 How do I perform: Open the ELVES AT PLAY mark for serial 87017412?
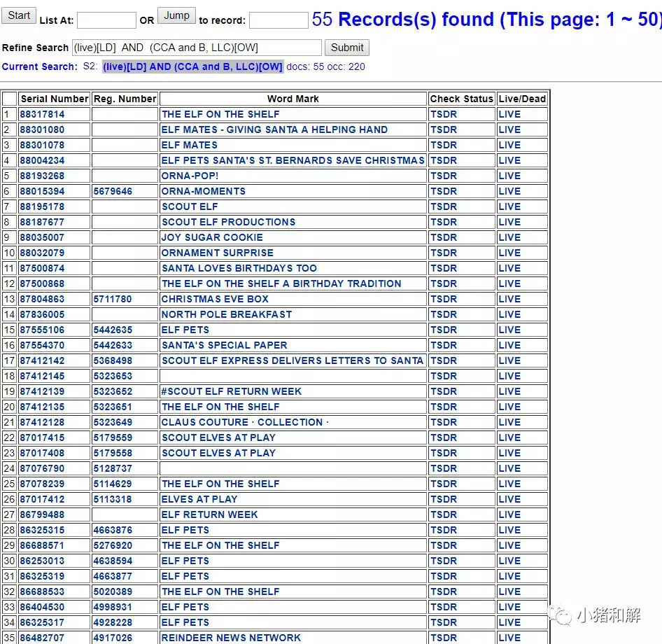point(199,500)
